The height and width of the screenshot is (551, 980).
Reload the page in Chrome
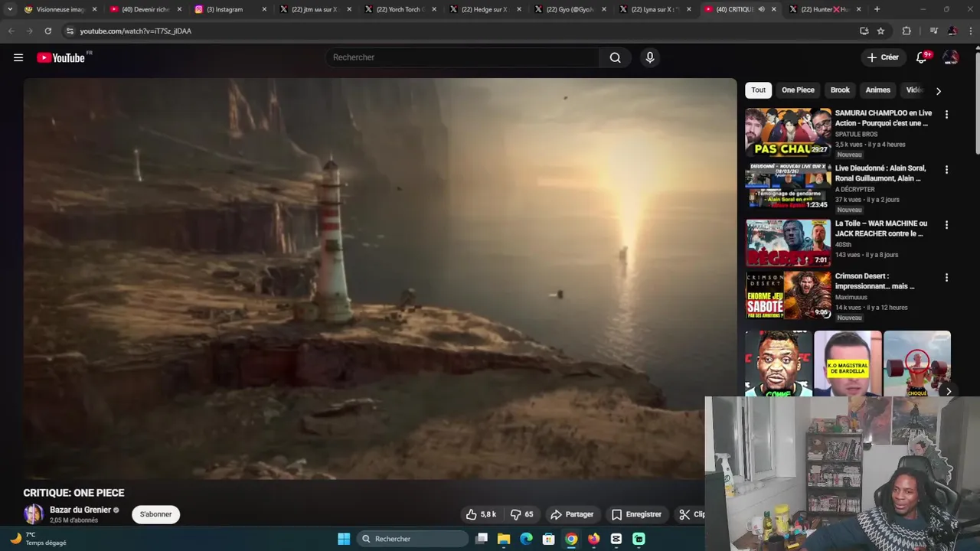click(47, 31)
